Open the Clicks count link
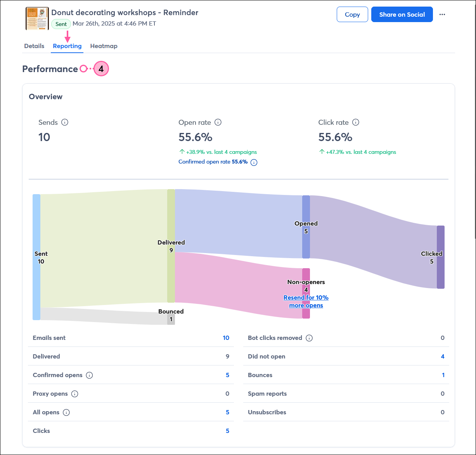This screenshot has height=455, width=476. click(x=228, y=431)
